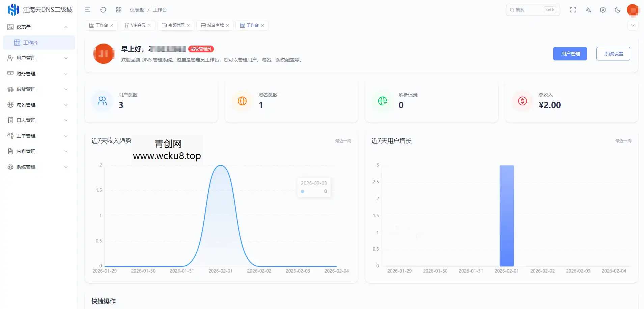The height and width of the screenshot is (309, 644).
Task: Click the refresh icon in the top bar
Action: click(x=103, y=9)
